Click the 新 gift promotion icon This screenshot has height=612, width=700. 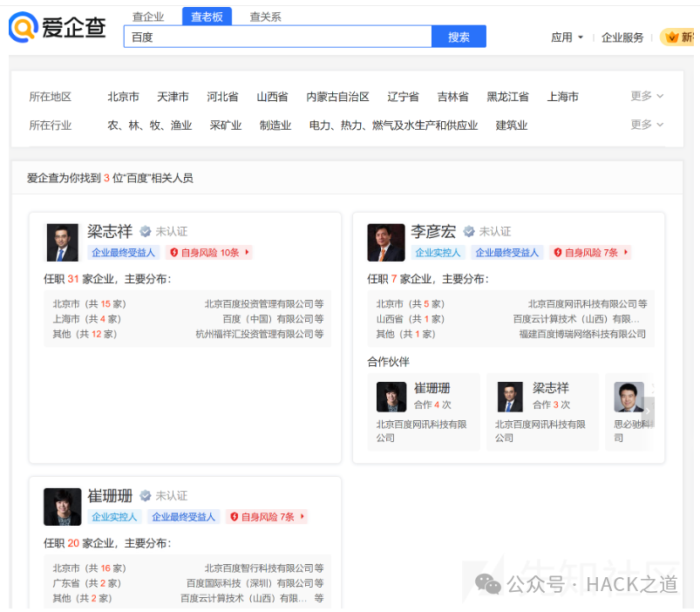pos(669,37)
